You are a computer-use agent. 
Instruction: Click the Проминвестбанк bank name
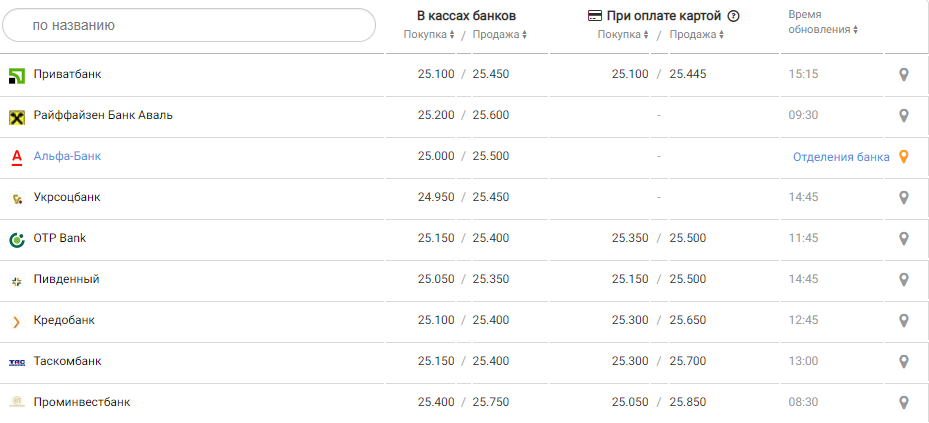tap(82, 402)
